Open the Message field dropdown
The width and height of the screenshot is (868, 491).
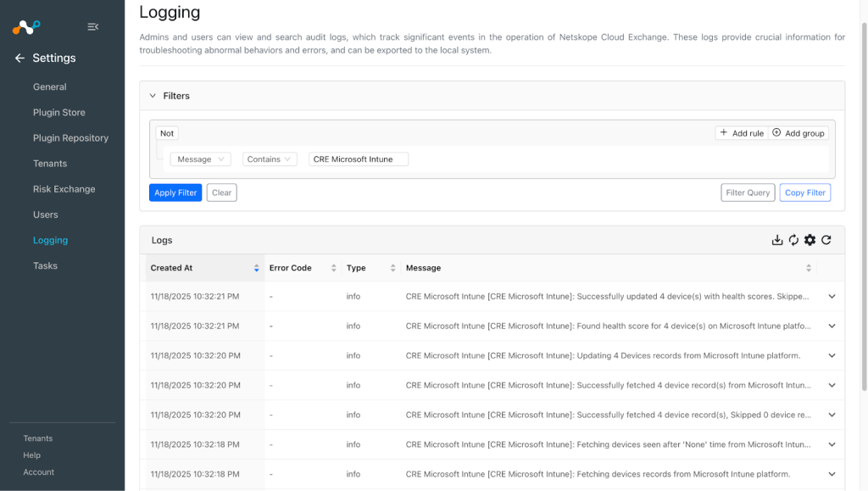pyautogui.click(x=200, y=159)
